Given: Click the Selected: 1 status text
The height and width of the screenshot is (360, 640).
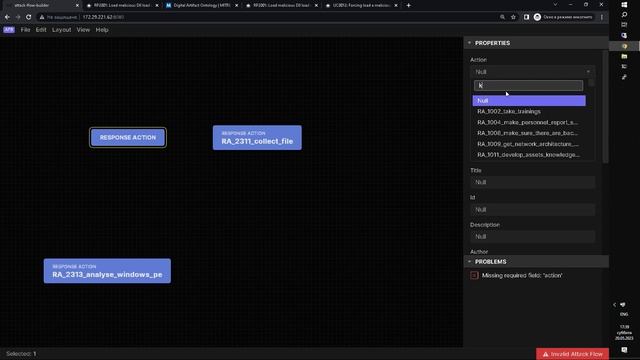Looking at the screenshot, I should pos(21,354).
